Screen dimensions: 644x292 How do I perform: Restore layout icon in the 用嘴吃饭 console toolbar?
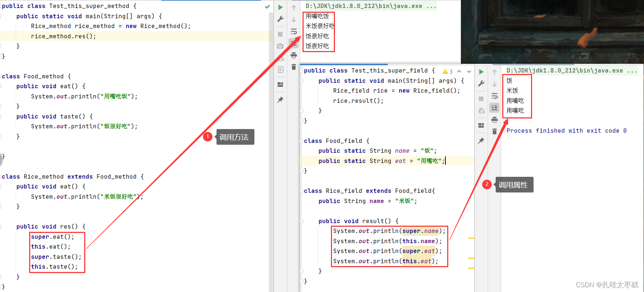click(x=280, y=85)
